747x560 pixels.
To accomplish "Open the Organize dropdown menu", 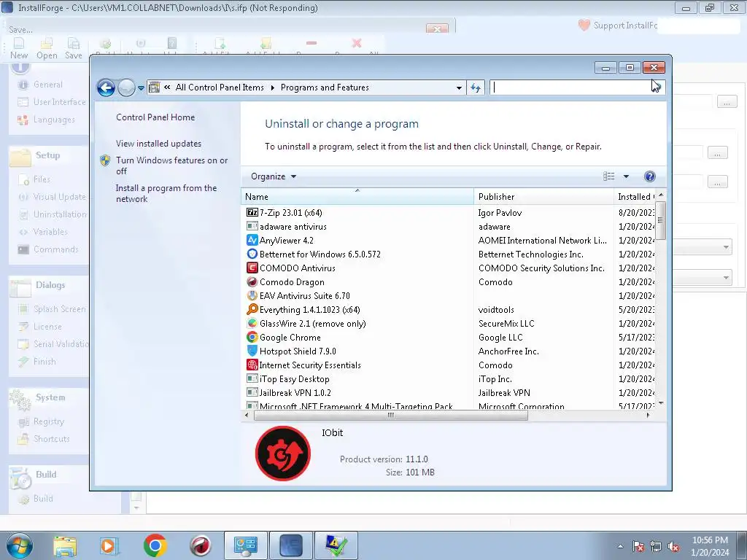I will pos(274,176).
